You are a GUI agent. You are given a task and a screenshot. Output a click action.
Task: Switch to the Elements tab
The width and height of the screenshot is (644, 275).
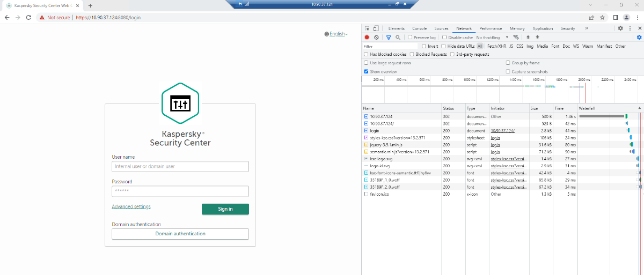pos(397,28)
